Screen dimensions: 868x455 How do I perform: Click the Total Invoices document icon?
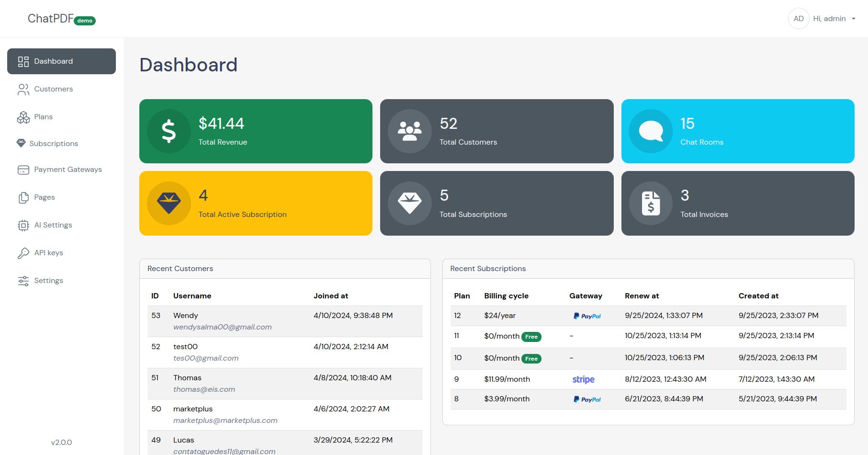pos(651,204)
